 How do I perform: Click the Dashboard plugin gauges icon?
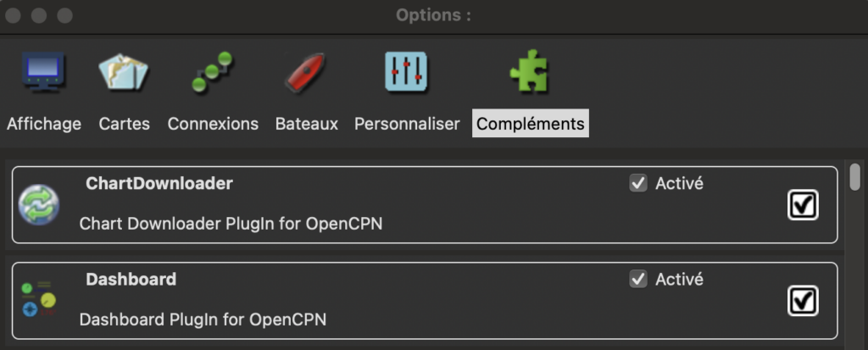[x=39, y=300]
